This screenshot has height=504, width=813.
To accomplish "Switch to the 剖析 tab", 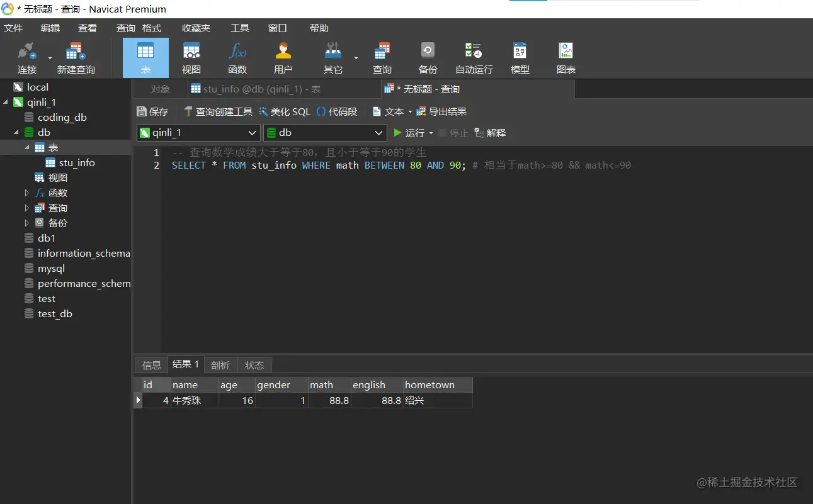I will (x=220, y=365).
